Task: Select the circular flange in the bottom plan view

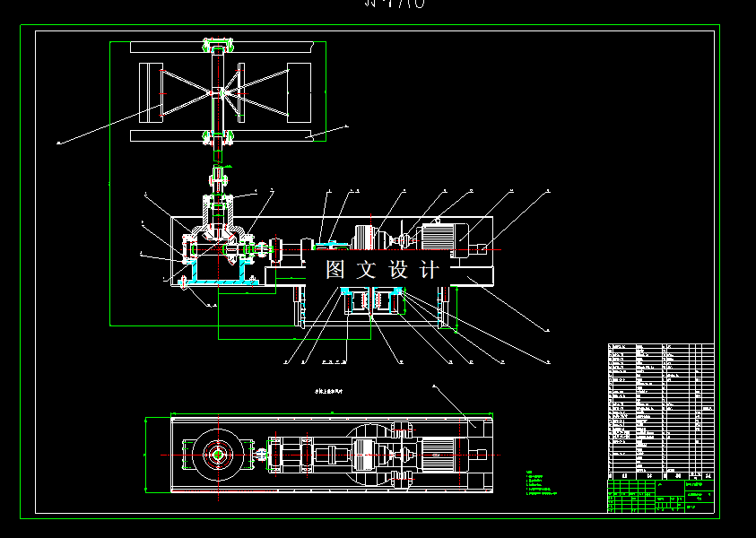Action: tap(219, 455)
